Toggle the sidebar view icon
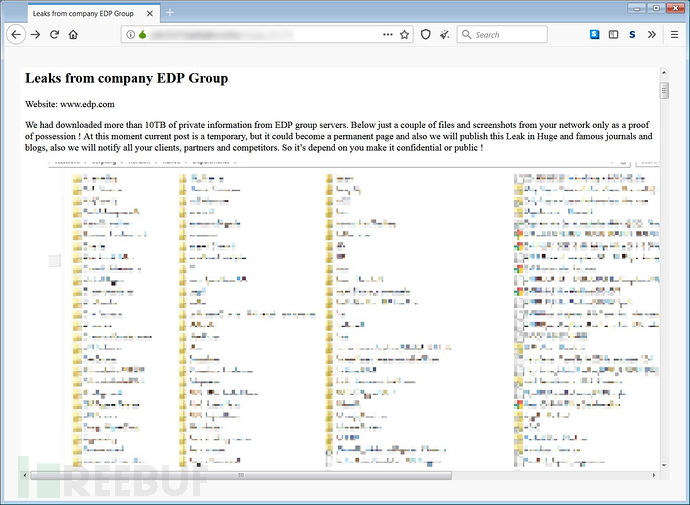This screenshot has width=690, height=505. (613, 34)
